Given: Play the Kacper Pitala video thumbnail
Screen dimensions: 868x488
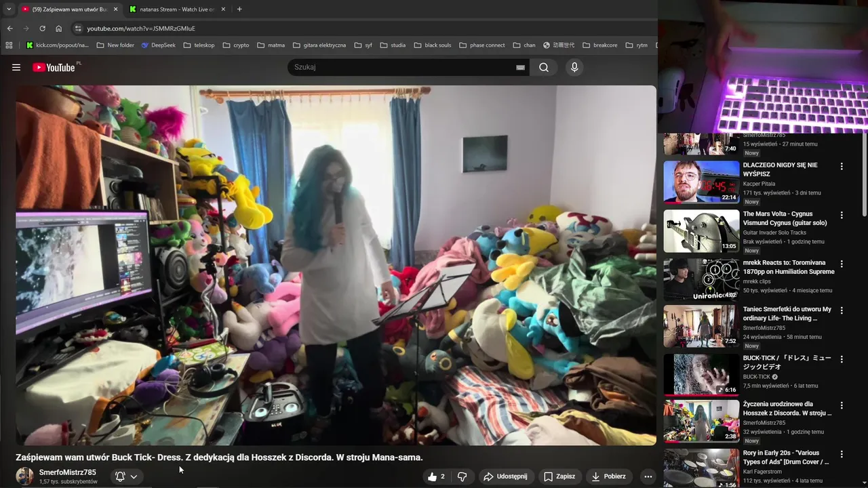Looking at the screenshot, I should pos(701,182).
